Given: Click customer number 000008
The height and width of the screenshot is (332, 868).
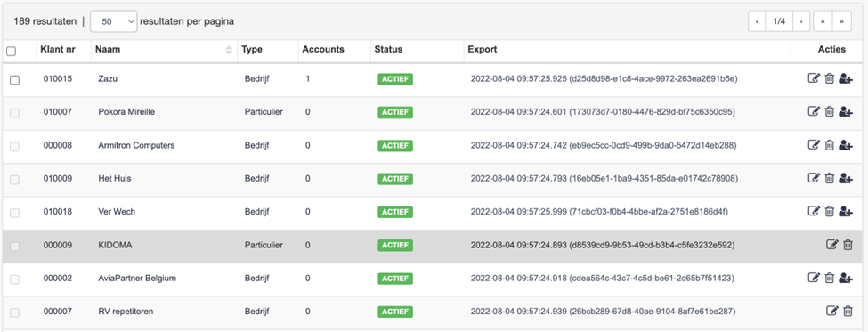Looking at the screenshot, I should click(58, 145).
